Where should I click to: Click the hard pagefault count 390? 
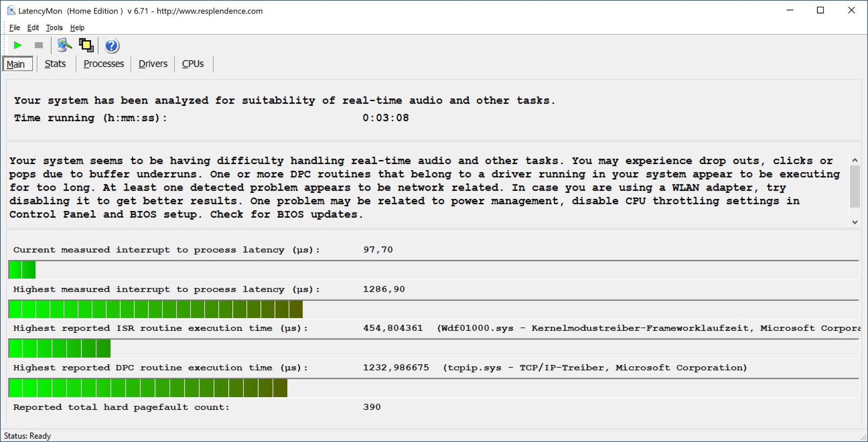372,407
